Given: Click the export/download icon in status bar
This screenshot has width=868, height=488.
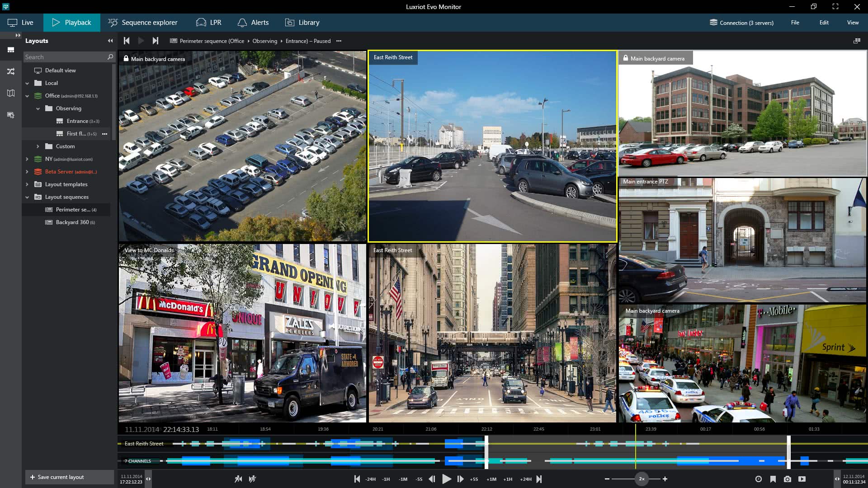Looking at the screenshot, I should pos(802,479).
